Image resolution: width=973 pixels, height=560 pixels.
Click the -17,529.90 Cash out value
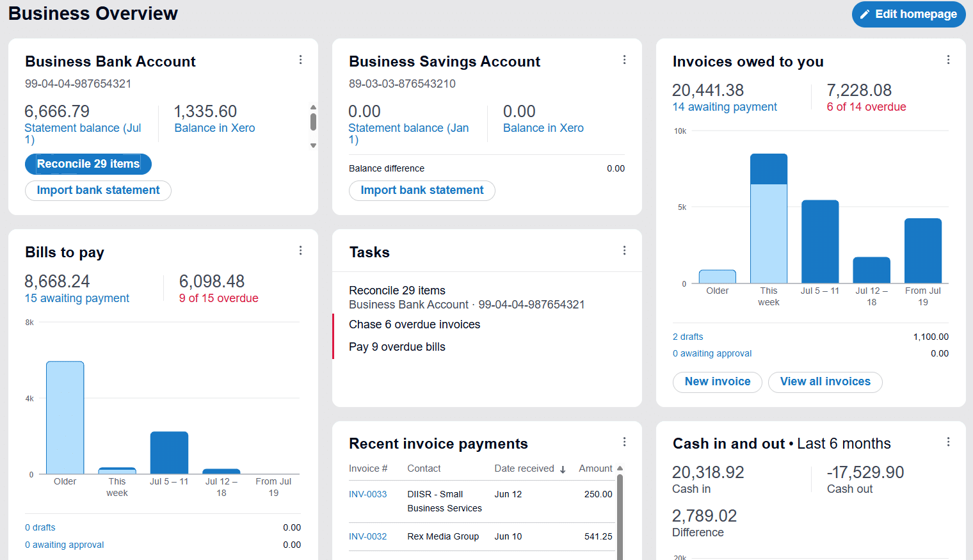click(865, 472)
